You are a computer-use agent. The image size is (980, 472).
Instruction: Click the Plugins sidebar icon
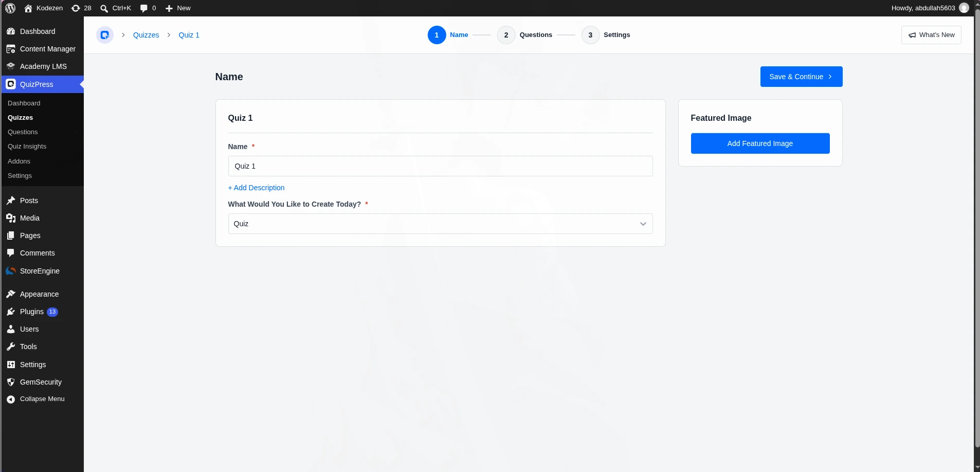[x=11, y=312]
